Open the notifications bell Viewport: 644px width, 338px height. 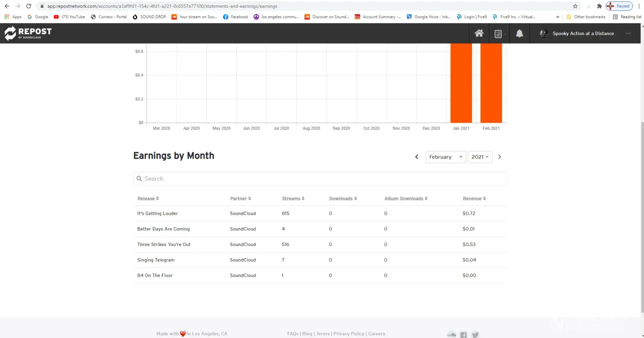coord(519,33)
